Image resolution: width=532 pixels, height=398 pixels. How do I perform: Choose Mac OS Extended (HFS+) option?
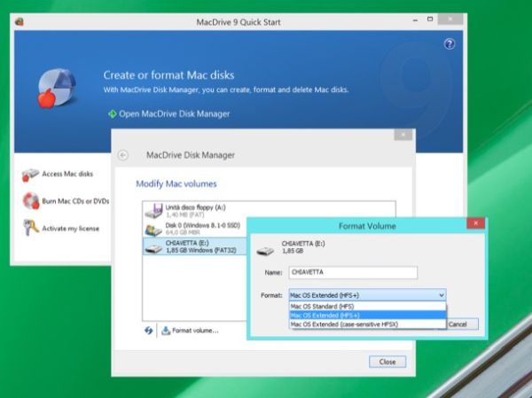[x=367, y=316]
